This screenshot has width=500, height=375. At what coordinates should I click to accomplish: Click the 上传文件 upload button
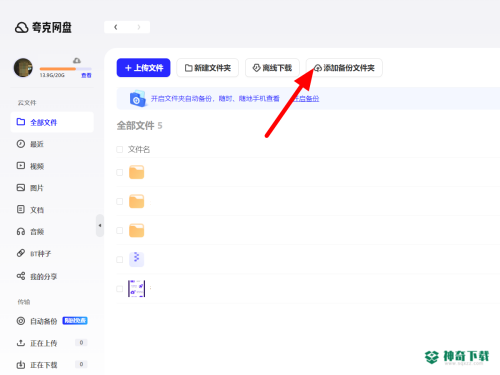tap(143, 68)
